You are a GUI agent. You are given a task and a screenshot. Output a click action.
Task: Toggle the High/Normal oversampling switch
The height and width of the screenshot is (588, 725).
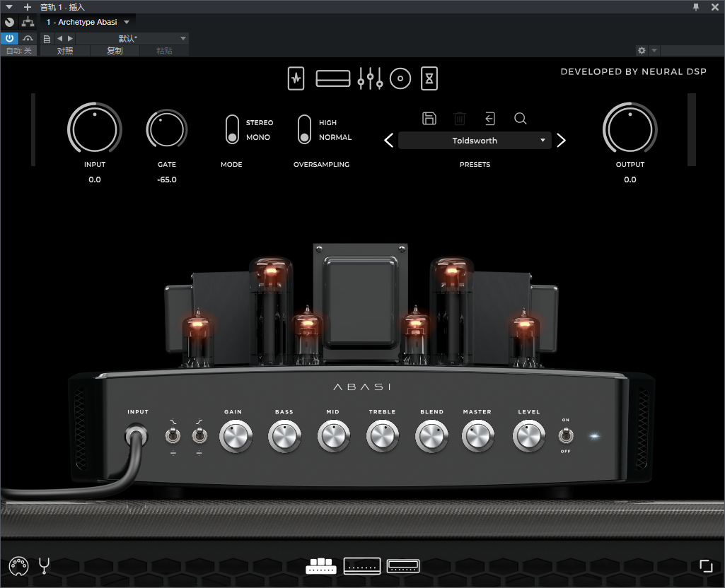pos(304,129)
